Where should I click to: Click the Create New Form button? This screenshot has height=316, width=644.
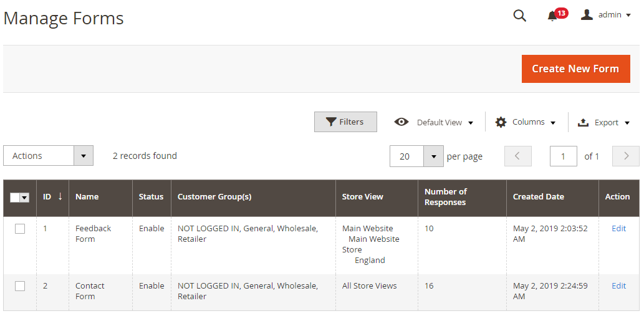[x=575, y=69]
